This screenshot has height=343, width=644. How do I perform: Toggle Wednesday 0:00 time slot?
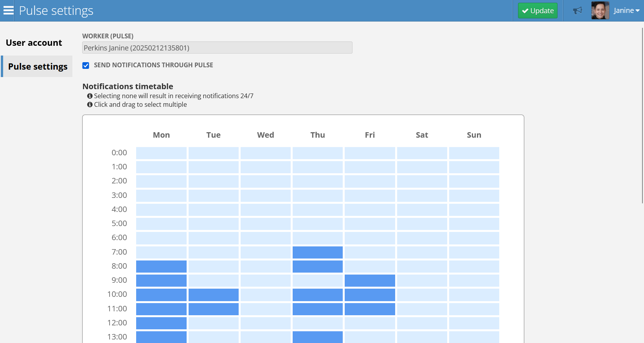click(x=266, y=153)
